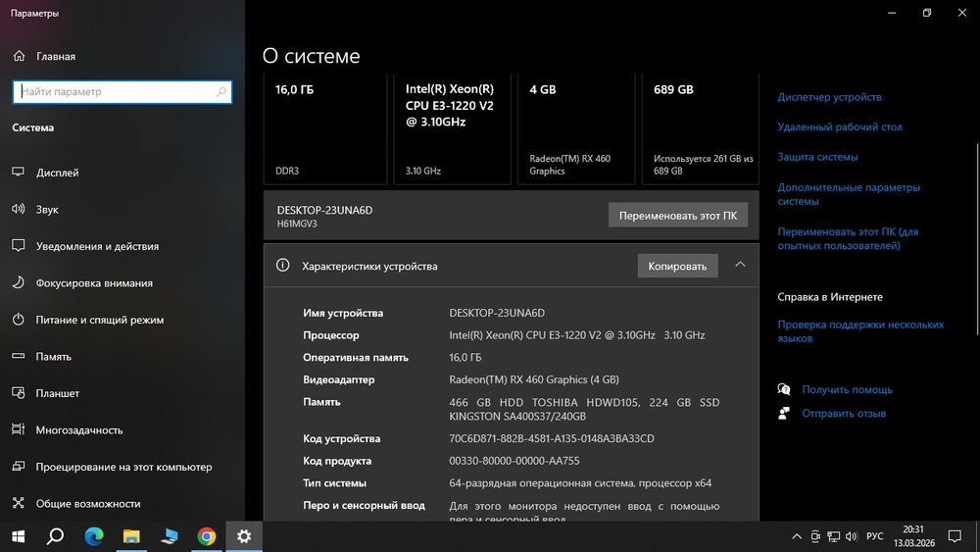Click the Intel Xeon E3-1220 V2 processor card
This screenshot has width=980, height=552.
point(453,129)
